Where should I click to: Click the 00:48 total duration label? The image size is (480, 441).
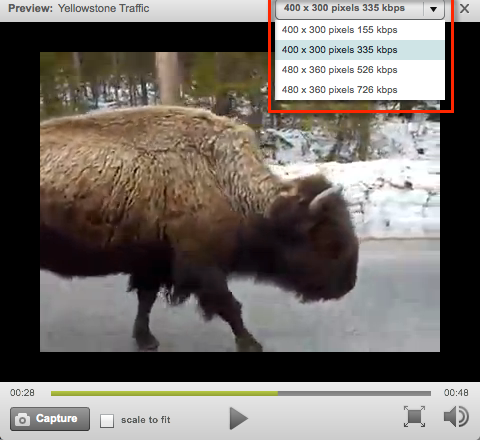pyautogui.click(x=456, y=393)
